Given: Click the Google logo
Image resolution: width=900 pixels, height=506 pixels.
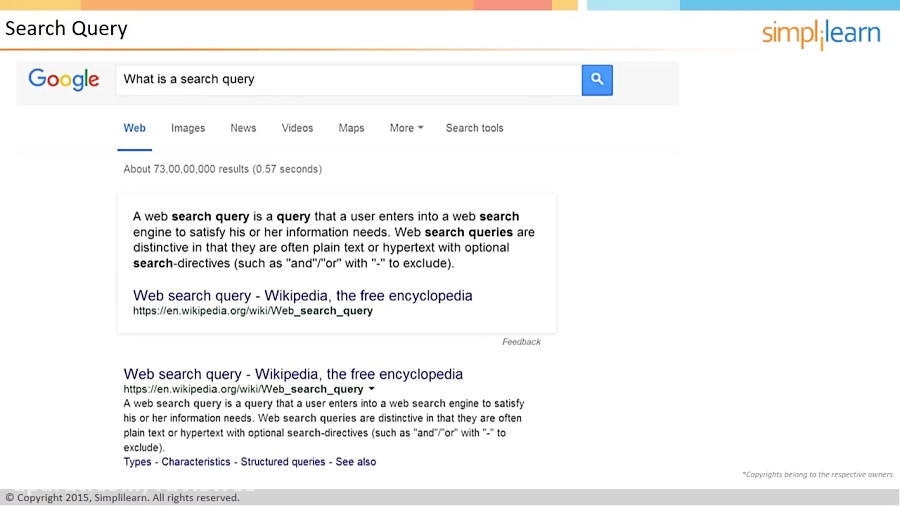Looking at the screenshot, I should point(64,79).
